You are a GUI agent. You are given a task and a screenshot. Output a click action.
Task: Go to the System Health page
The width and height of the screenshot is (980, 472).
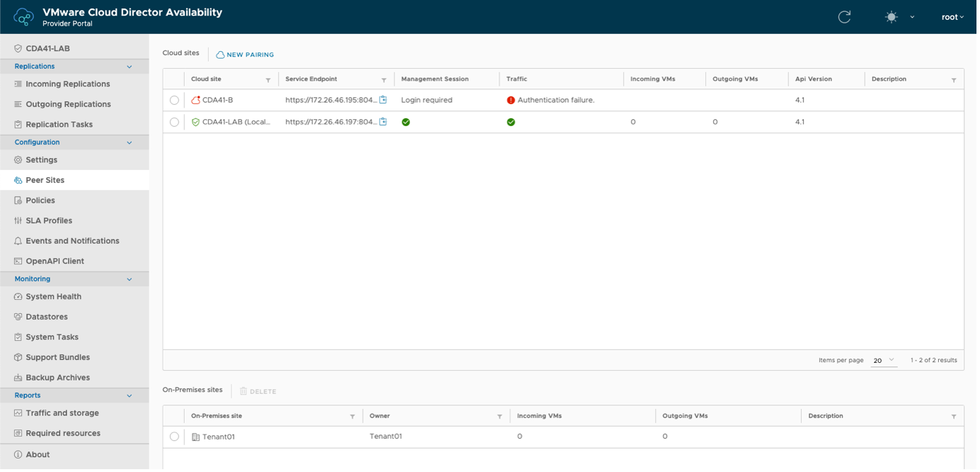click(x=53, y=296)
